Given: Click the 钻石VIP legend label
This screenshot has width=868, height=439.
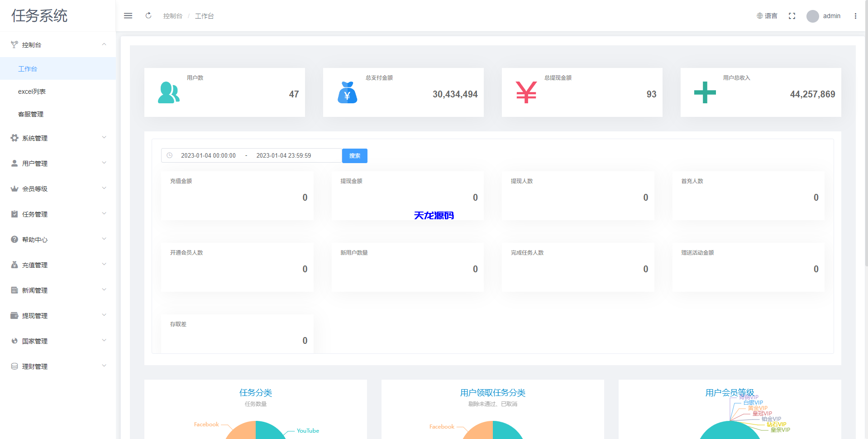Looking at the screenshot, I should click(x=777, y=425).
